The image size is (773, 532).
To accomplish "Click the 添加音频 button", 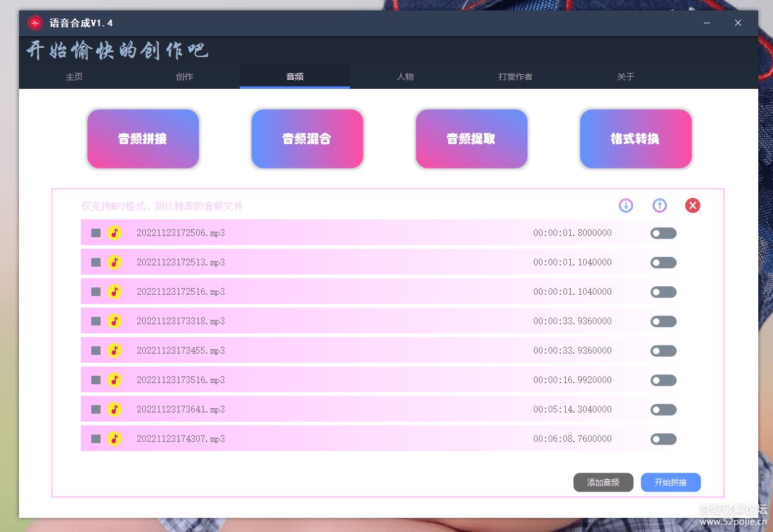I will pos(603,482).
